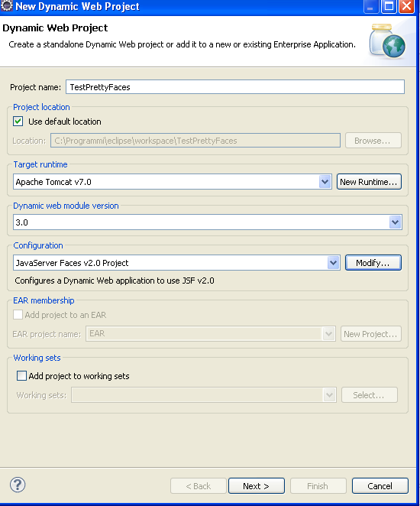The image size is (420, 506).
Task: Enable Add project to working sets
Action: (21, 375)
